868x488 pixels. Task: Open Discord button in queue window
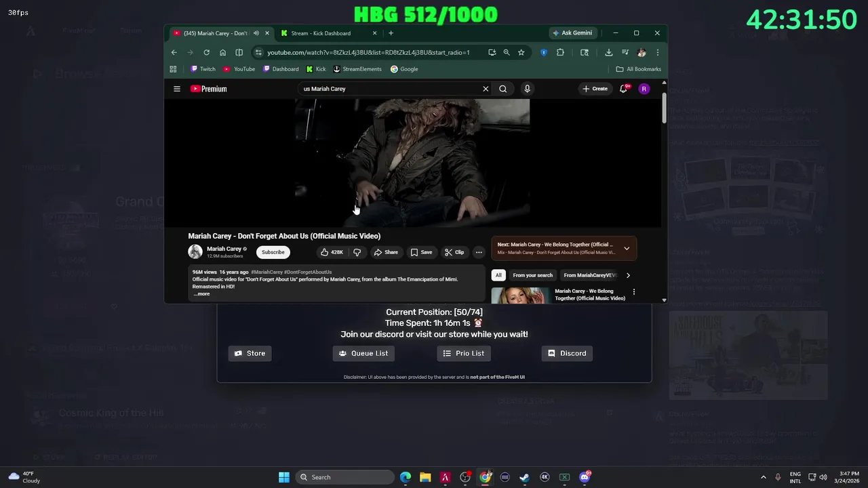(x=567, y=353)
